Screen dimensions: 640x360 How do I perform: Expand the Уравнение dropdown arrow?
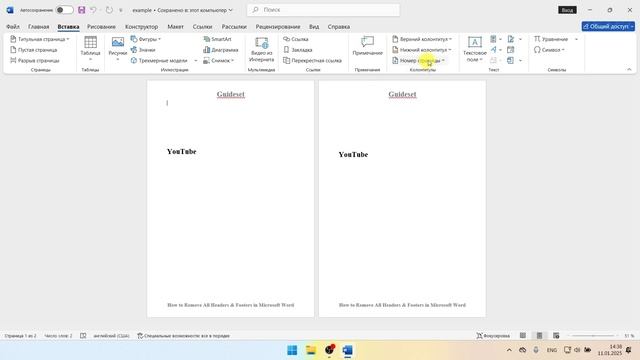point(576,39)
